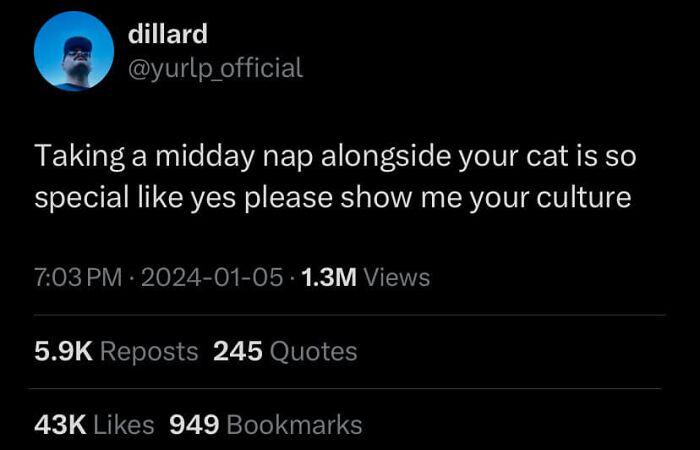Click the 5.9K repost count

[x=63, y=351]
